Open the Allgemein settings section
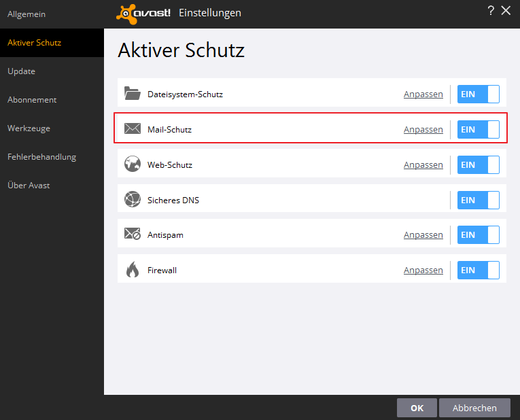The width and height of the screenshot is (520, 420). pos(52,14)
